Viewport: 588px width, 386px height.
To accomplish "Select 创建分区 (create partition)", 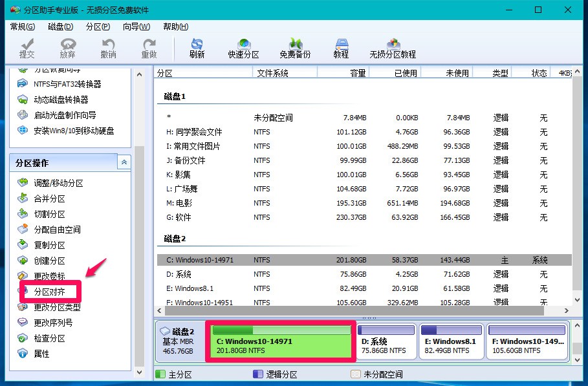I will 41,261.
